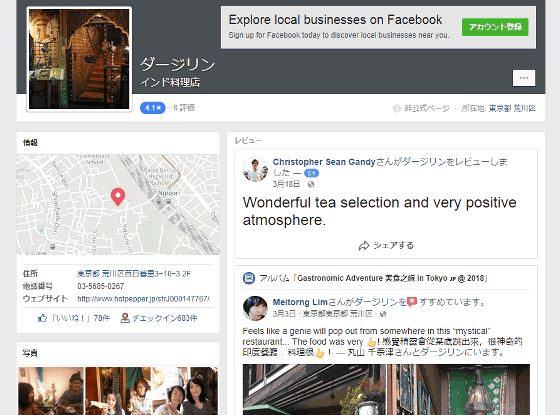Click the 4.1 star rating badge
Viewport: 560px width, 415px height.
point(152,108)
